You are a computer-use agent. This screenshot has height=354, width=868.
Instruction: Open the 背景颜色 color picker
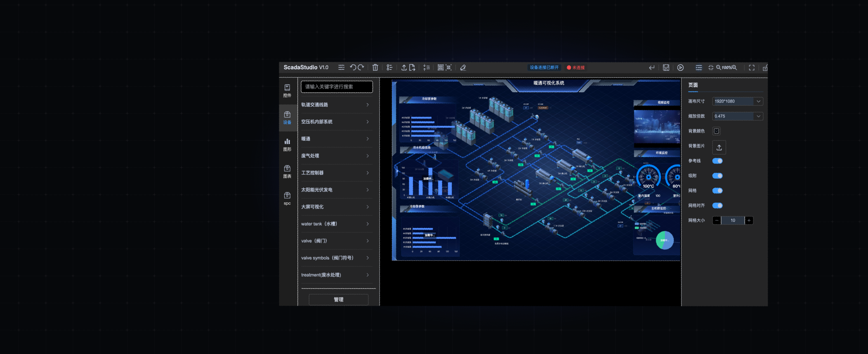(x=716, y=131)
